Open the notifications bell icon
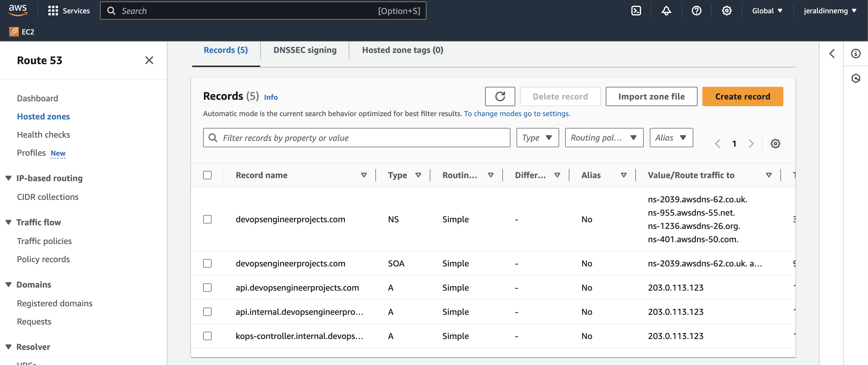868x365 pixels. tap(666, 11)
